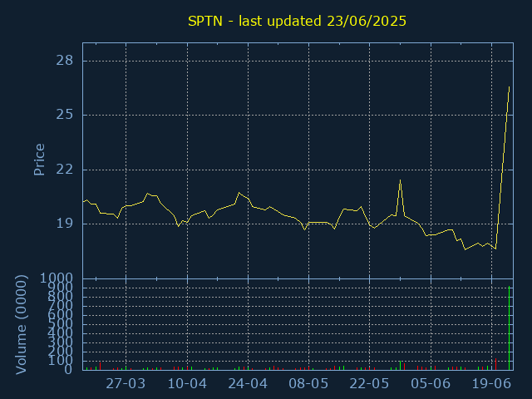Click the date label 27-03
532x399 pixels.
pos(126,384)
